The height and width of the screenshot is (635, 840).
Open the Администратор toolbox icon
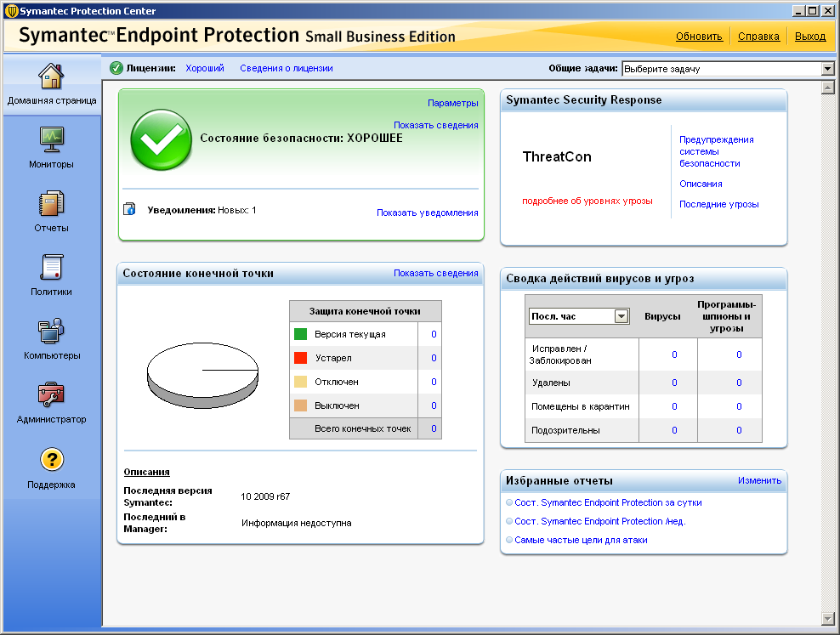point(51,394)
